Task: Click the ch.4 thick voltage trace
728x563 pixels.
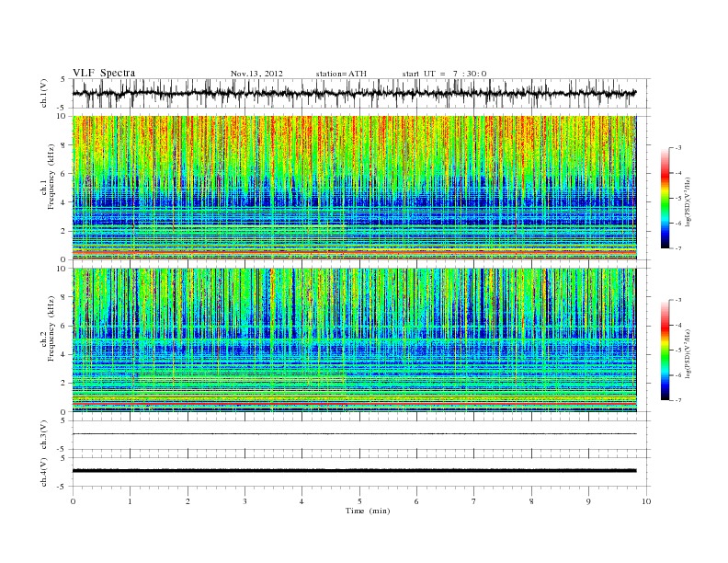Action: click(354, 471)
